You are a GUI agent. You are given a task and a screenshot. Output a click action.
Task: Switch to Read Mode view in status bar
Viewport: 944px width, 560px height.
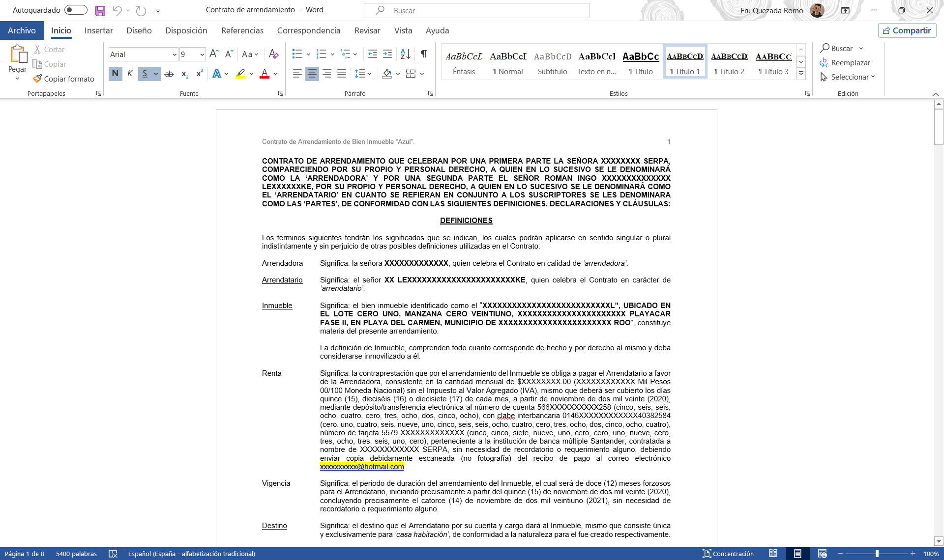(x=773, y=554)
